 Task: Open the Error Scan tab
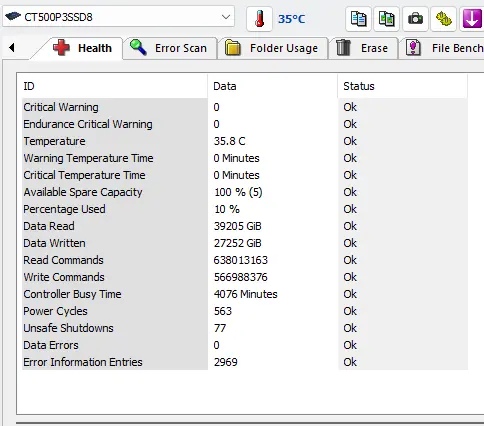coord(170,48)
